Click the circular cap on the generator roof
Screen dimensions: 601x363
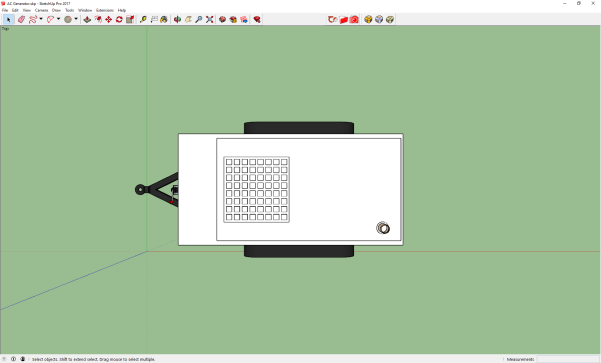coord(383,228)
